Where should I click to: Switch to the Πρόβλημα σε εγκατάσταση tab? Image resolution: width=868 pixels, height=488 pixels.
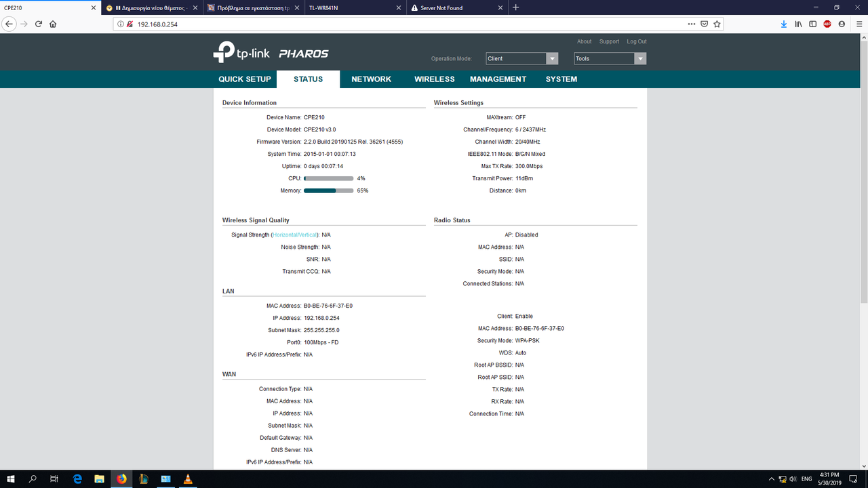pos(254,7)
